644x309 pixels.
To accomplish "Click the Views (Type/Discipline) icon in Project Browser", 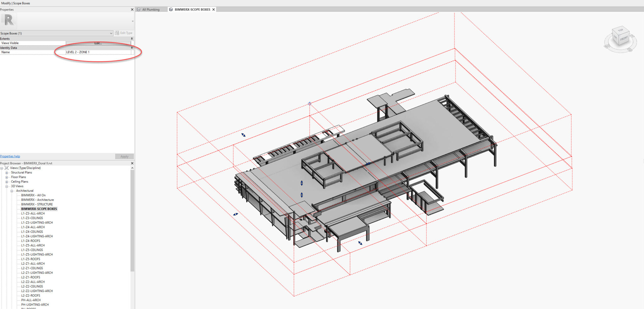I will 7,168.
